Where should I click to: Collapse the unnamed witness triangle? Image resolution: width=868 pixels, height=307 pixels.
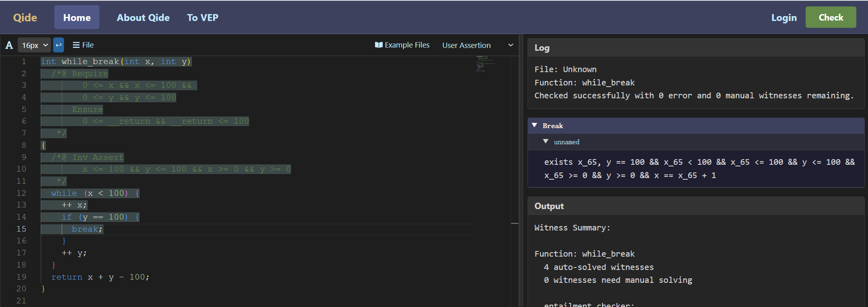546,141
